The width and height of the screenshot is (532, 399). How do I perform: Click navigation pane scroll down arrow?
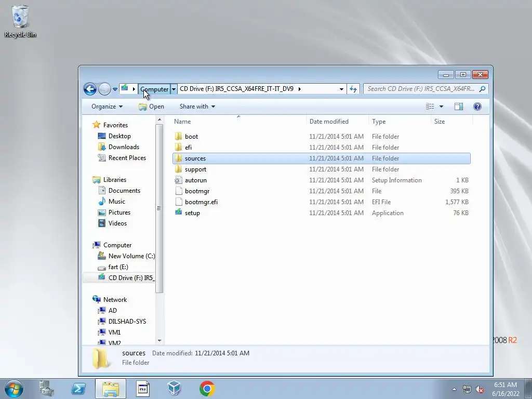[x=159, y=340]
